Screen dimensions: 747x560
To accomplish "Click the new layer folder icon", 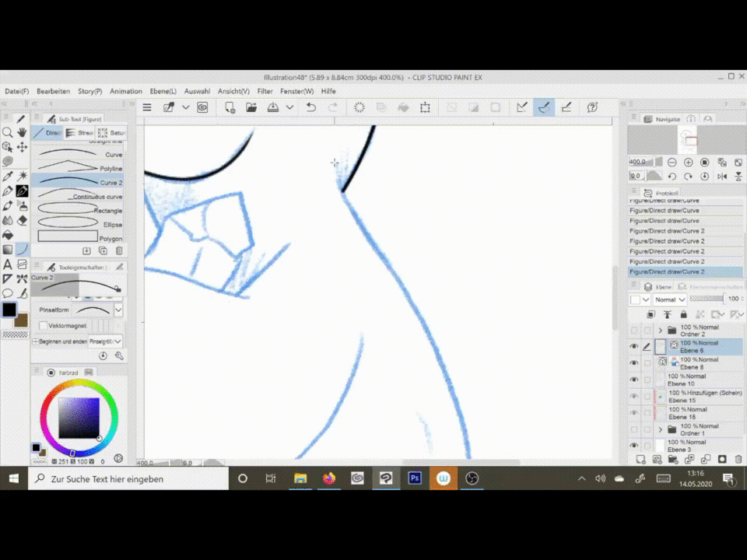I will [672, 460].
